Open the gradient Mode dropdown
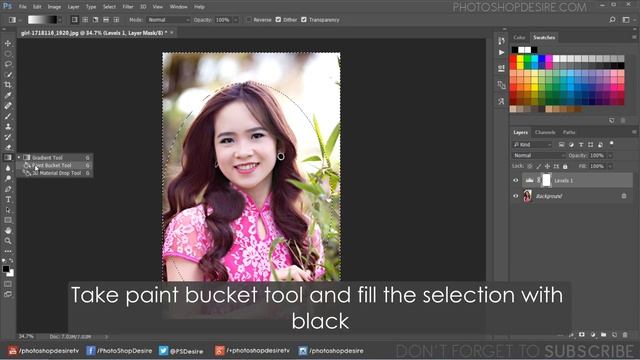 click(169, 20)
